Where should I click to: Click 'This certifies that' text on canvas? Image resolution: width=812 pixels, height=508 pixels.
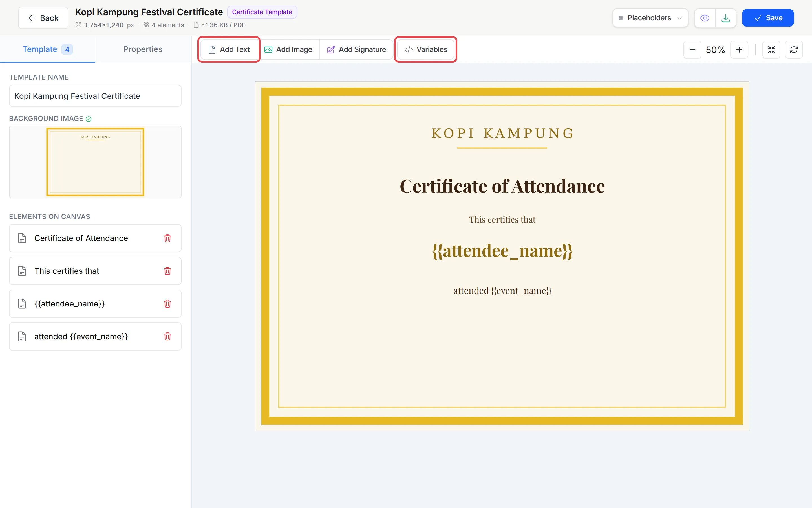(x=502, y=220)
